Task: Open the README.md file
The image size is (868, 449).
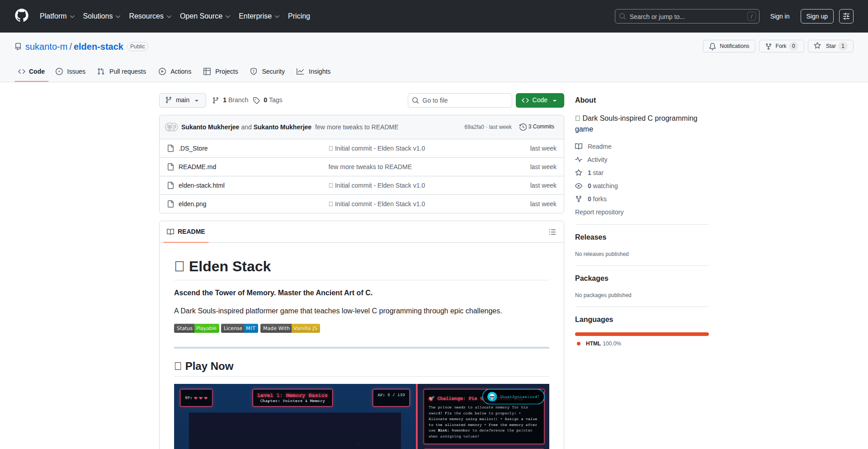Action: pyautogui.click(x=197, y=166)
